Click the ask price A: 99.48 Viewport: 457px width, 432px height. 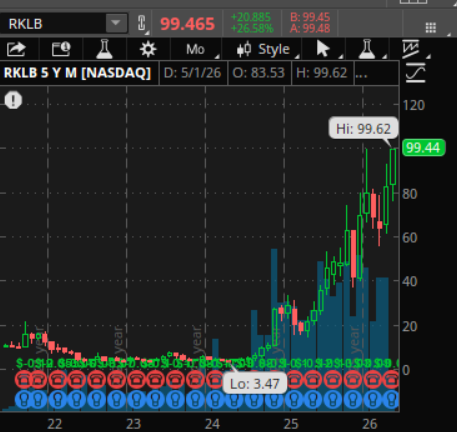[310, 29]
